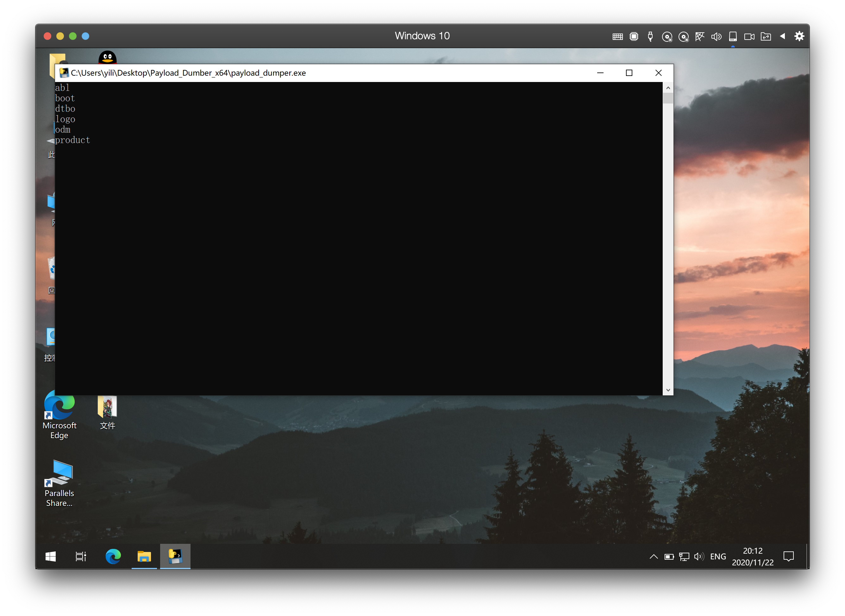Viewport: 845px width, 616px height.
Task: Click the first CD/DVD drive icon
Action: click(x=667, y=36)
